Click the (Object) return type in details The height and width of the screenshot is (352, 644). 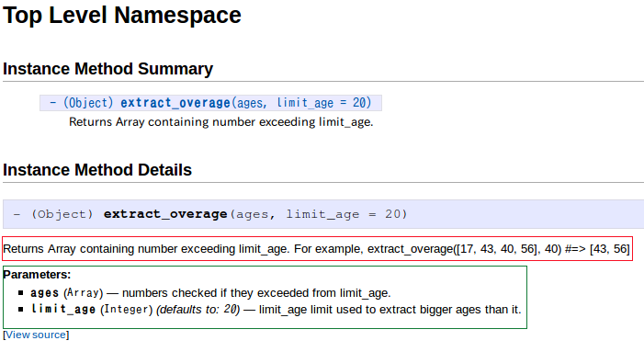(62, 214)
